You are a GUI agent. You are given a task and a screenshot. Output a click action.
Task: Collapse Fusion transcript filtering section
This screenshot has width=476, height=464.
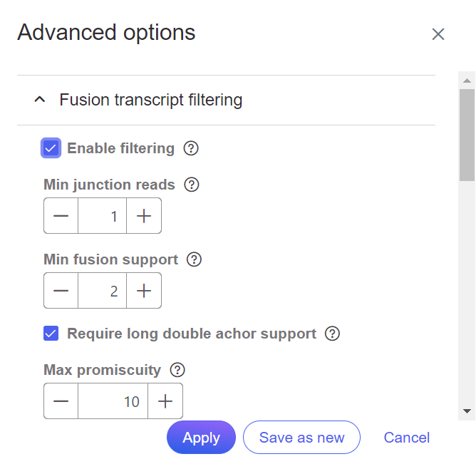pyautogui.click(x=40, y=100)
